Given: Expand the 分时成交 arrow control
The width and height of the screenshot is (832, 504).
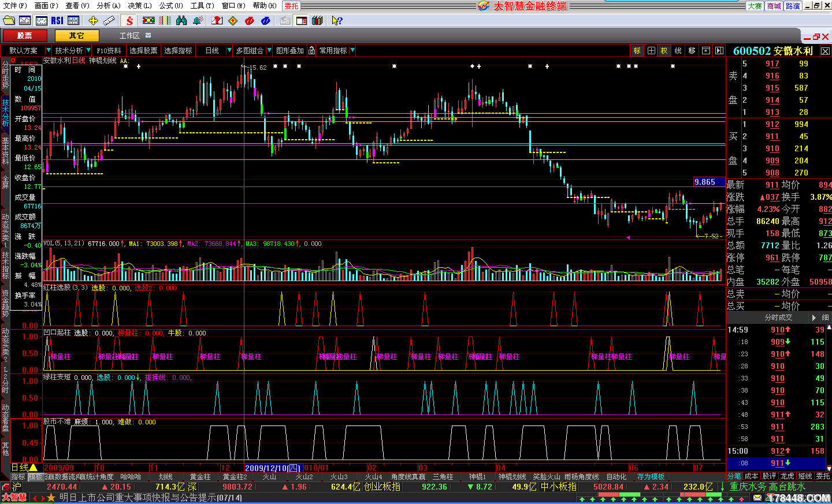Looking at the screenshot, I should tap(814, 318).
